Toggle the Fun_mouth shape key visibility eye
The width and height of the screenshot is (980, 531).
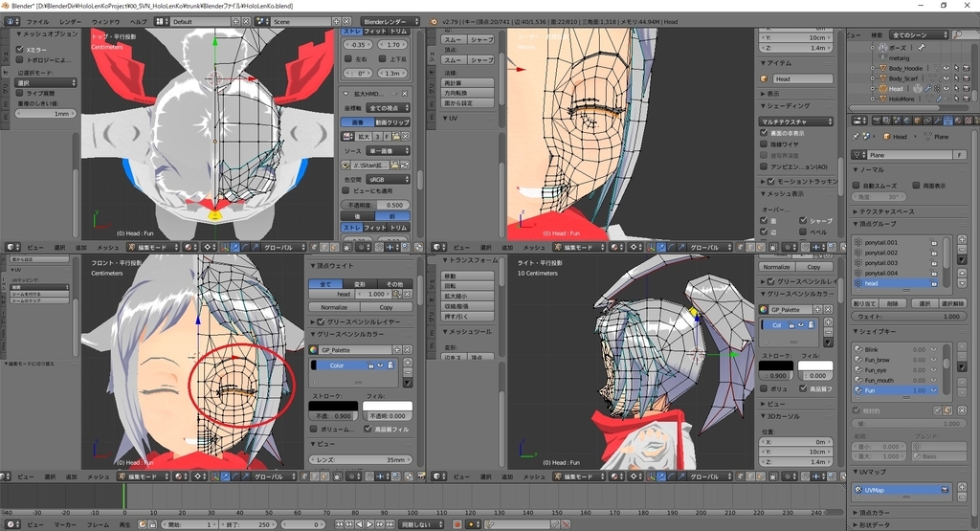[933, 380]
